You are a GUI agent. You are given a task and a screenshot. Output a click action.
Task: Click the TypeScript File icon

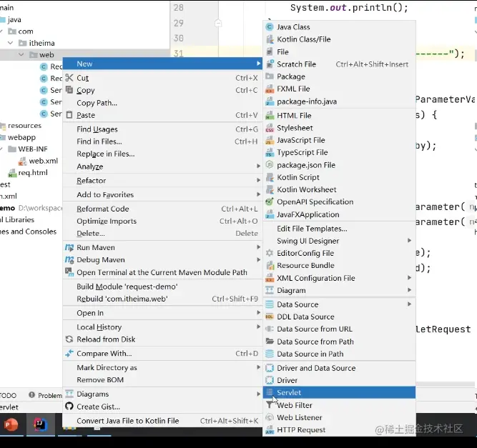[x=270, y=152]
